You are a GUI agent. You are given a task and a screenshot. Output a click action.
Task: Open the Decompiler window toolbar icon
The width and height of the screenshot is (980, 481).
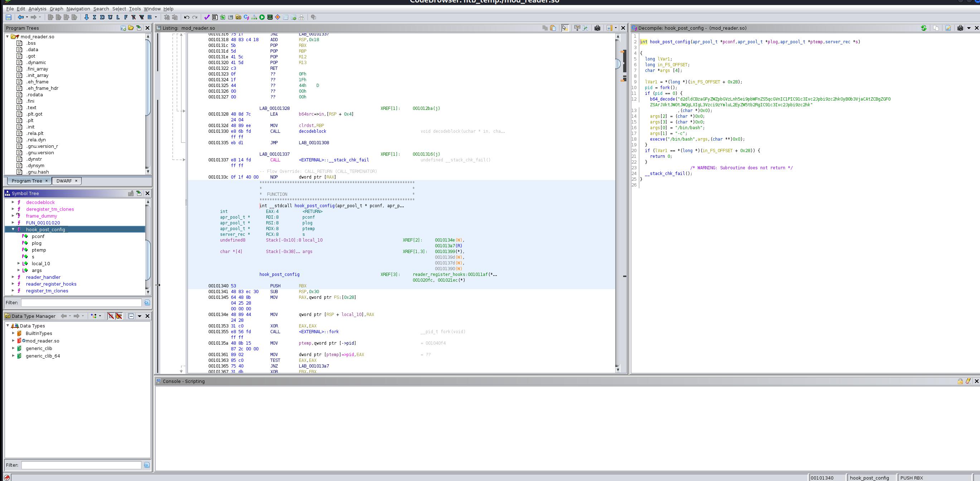coord(246,17)
